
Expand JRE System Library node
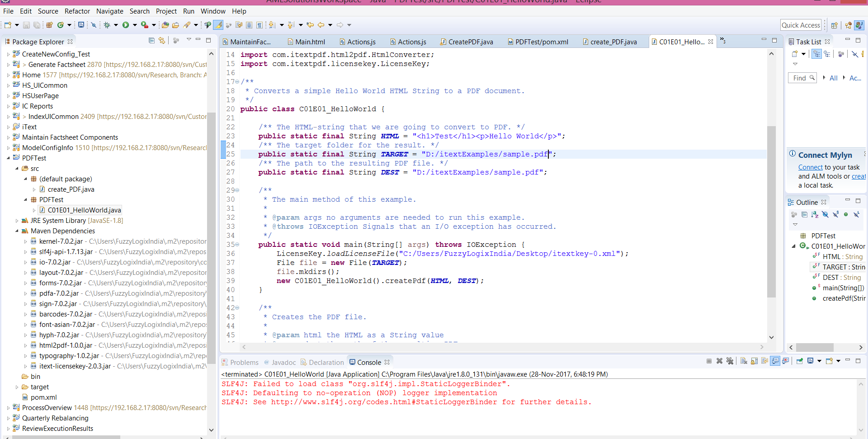point(17,221)
